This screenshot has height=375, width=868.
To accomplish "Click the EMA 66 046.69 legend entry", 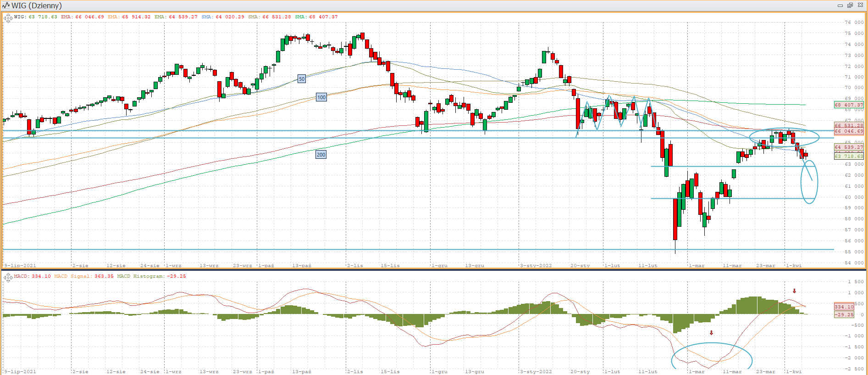I will click(83, 17).
